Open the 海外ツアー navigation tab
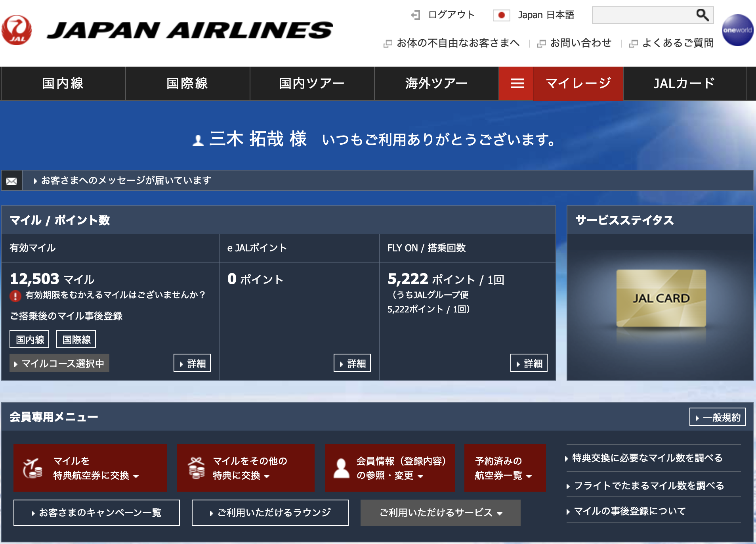 coord(436,83)
